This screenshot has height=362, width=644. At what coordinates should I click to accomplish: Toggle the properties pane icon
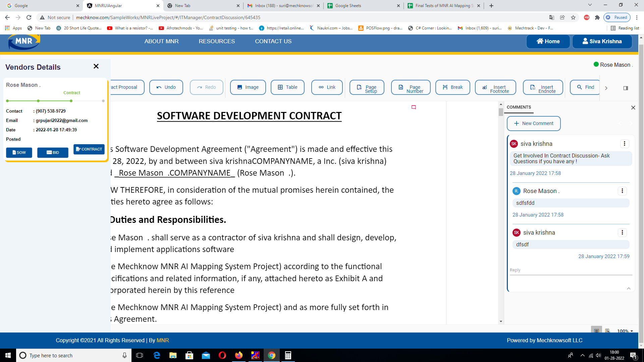[x=626, y=88]
